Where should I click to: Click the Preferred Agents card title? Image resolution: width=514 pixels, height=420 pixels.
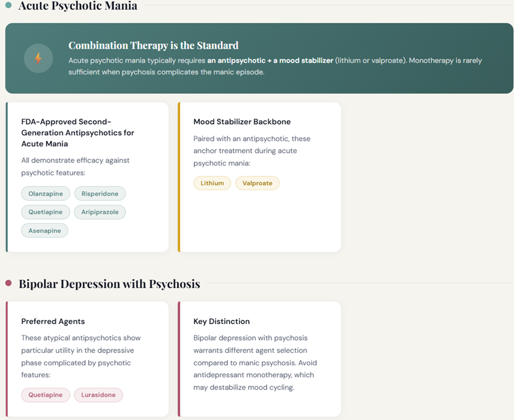53,321
